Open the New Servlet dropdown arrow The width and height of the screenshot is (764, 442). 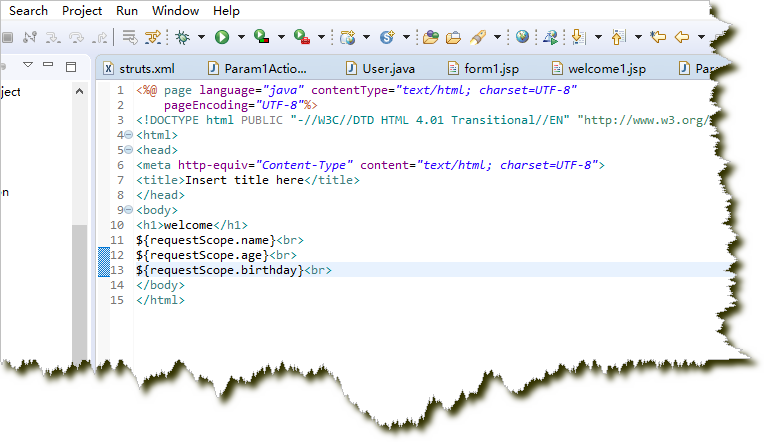[x=406, y=37]
